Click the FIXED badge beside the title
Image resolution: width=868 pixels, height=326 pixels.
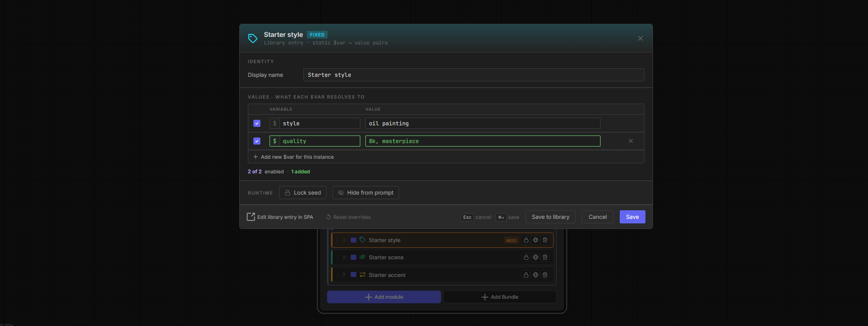tap(317, 35)
